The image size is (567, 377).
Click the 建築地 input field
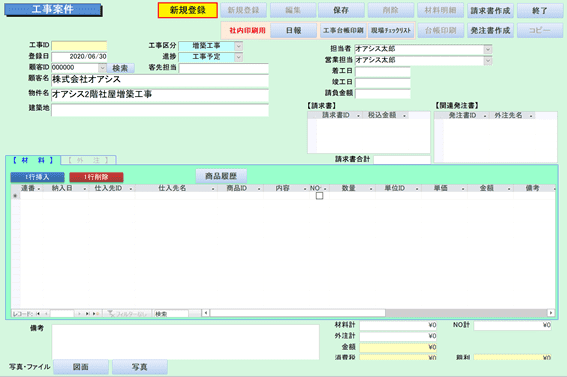[x=160, y=110]
